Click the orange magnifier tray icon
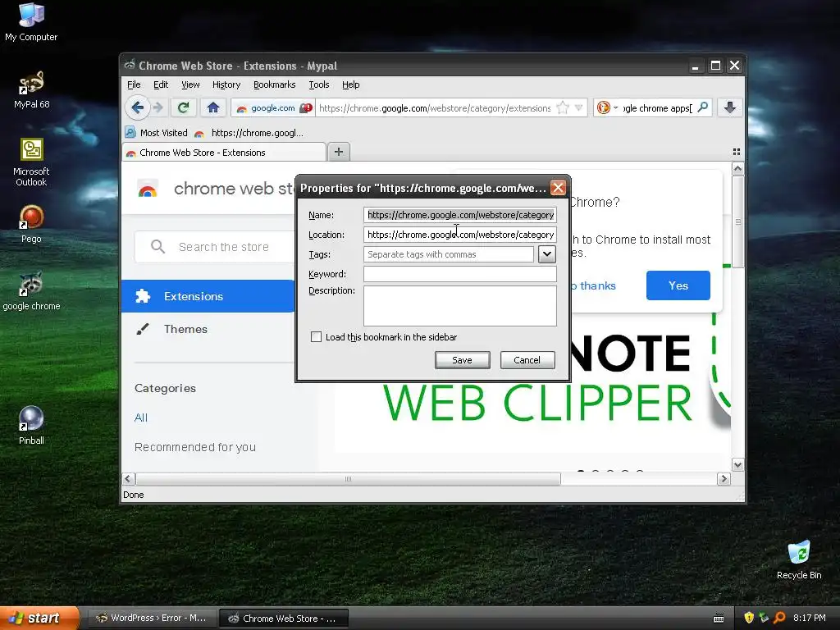 tap(779, 618)
